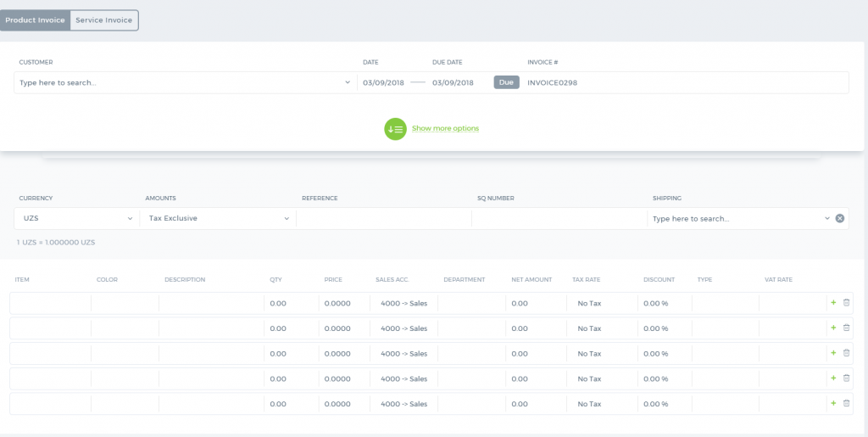The width and height of the screenshot is (868, 437).
Task: Click the Discount cell in third row
Action: coord(665,354)
